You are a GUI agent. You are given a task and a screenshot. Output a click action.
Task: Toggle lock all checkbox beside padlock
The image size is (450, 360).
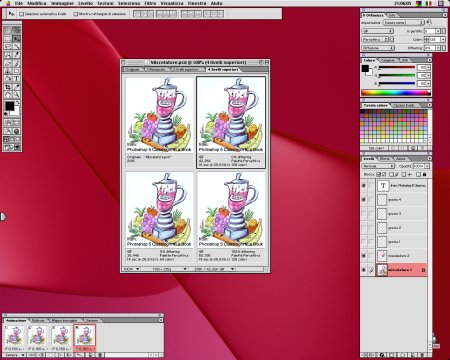click(x=418, y=174)
